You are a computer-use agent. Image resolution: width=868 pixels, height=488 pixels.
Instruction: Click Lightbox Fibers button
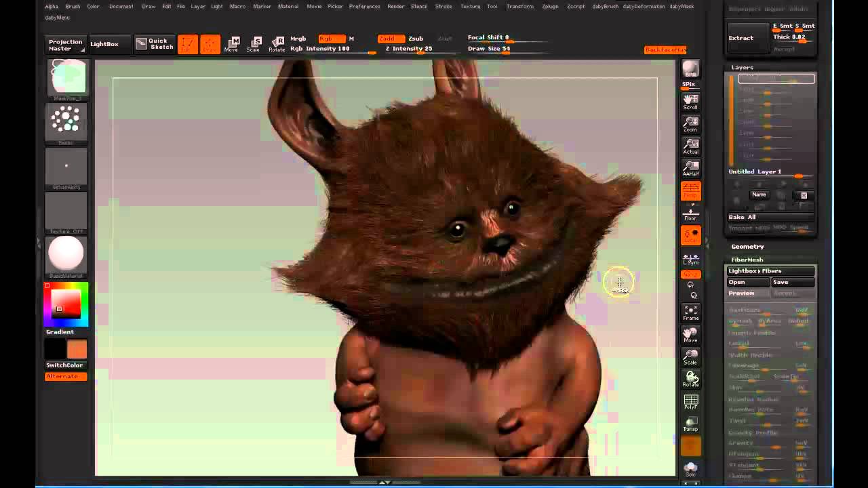[x=770, y=271]
